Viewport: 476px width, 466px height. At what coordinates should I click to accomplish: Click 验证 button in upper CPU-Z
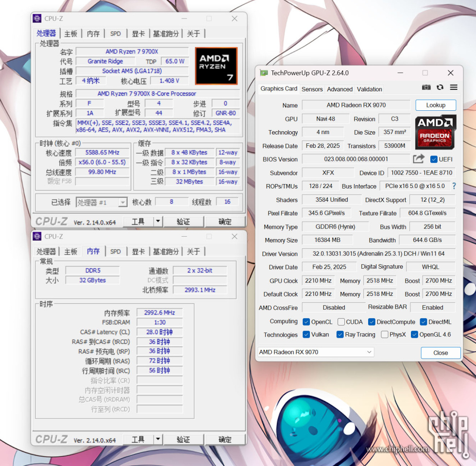pyautogui.click(x=184, y=222)
